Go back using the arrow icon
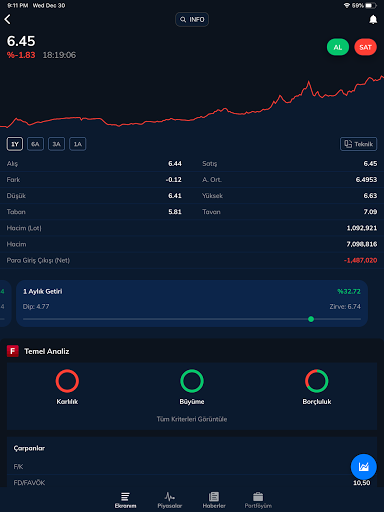This screenshot has height=512, width=384. tap(8, 19)
